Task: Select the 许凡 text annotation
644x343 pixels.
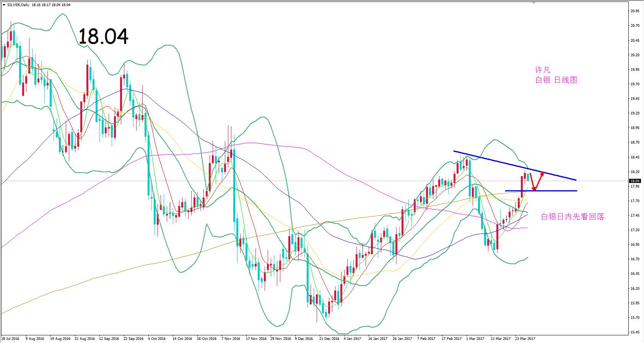Action: pyautogui.click(x=542, y=70)
